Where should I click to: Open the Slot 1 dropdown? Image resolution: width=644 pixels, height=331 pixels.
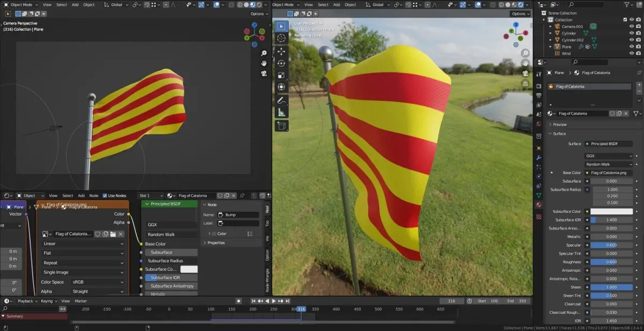click(151, 196)
